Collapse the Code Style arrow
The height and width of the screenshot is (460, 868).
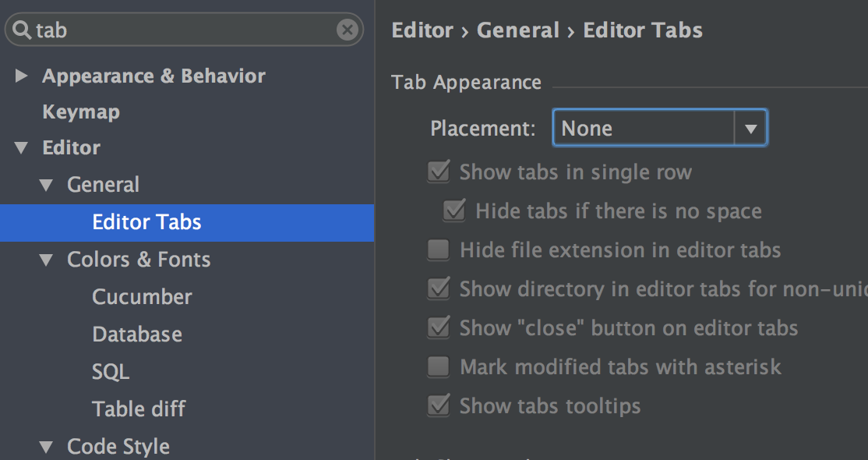pyautogui.click(x=46, y=446)
